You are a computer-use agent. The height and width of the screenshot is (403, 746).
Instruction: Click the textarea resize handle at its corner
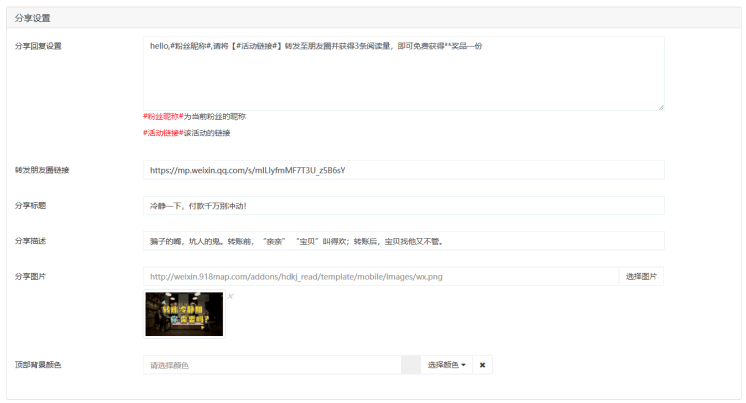[661, 108]
